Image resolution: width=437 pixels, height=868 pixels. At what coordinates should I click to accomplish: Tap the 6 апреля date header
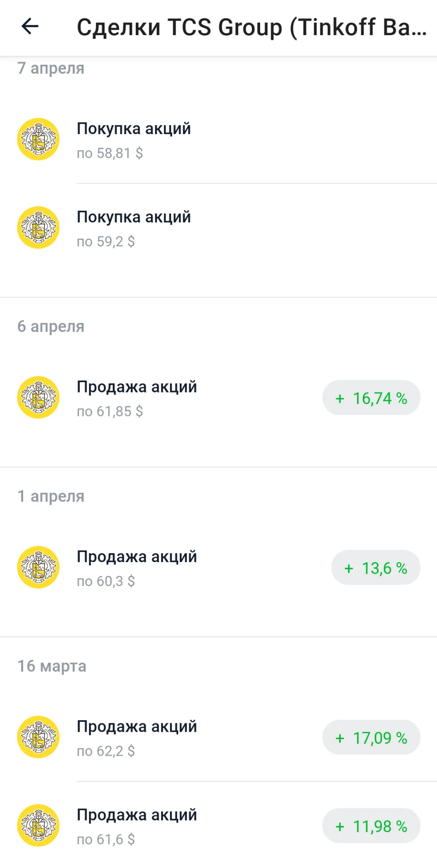[51, 326]
